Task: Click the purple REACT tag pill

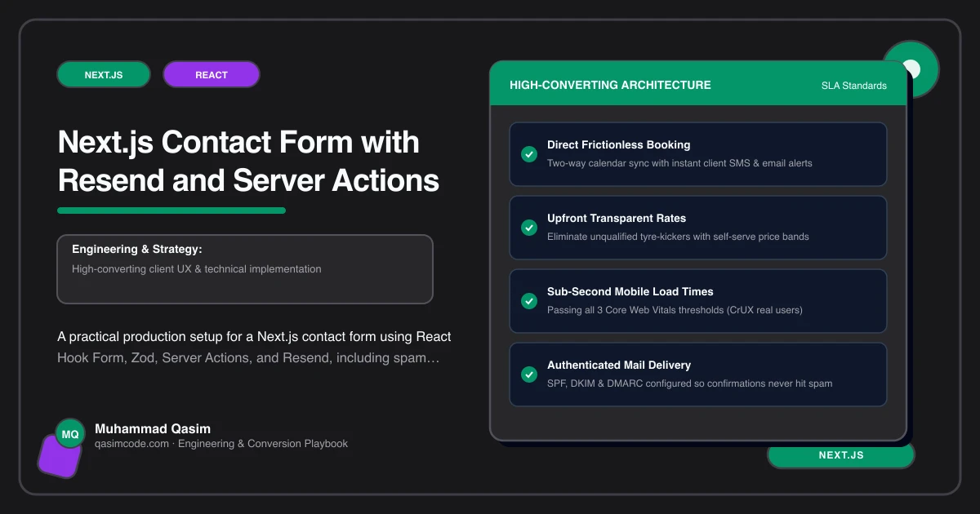Action: click(x=212, y=74)
